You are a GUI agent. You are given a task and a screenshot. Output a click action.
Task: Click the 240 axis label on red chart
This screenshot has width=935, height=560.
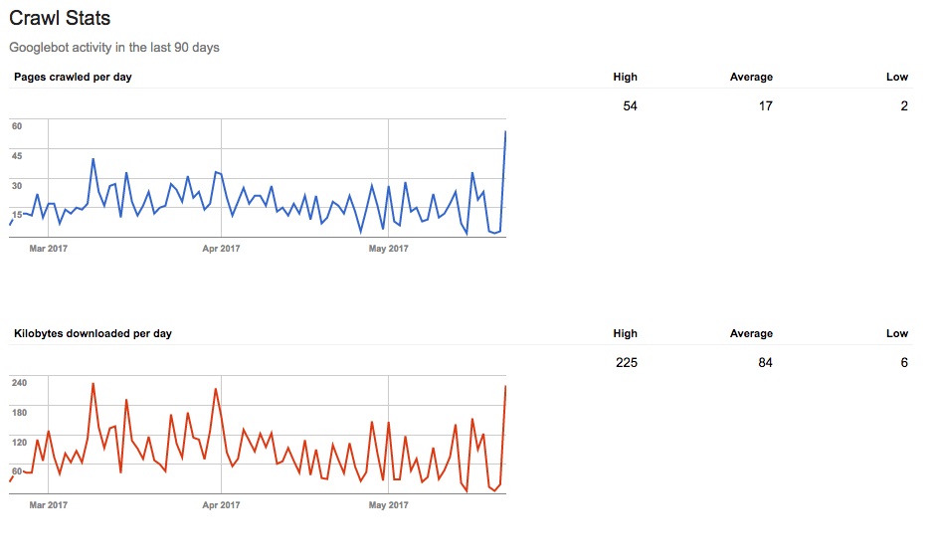[19, 382]
